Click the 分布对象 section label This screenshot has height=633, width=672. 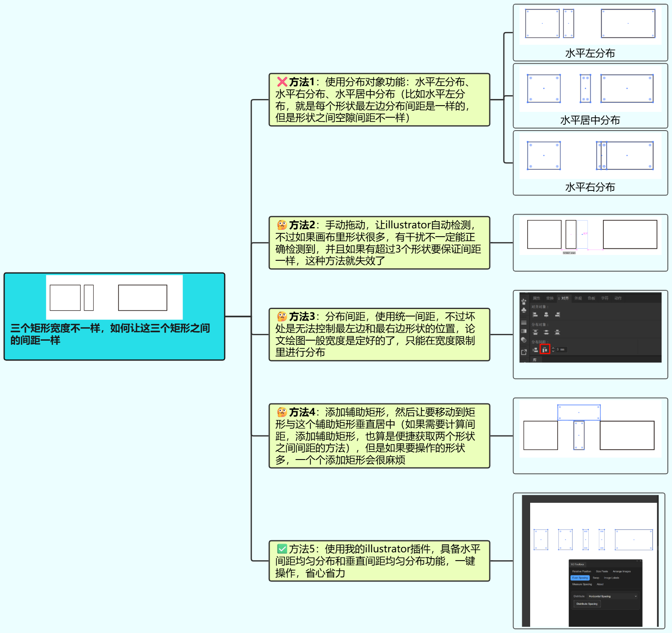tap(540, 324)
